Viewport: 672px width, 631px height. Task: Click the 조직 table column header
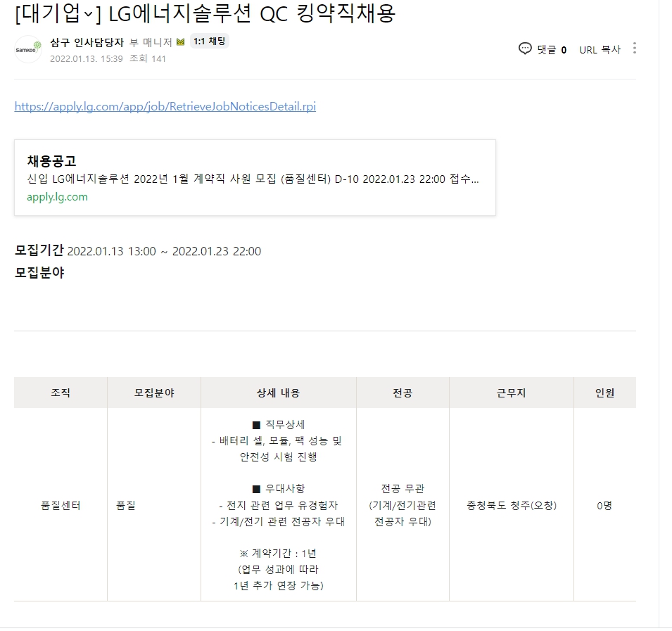pyautogui.click(x=61, y=393)
